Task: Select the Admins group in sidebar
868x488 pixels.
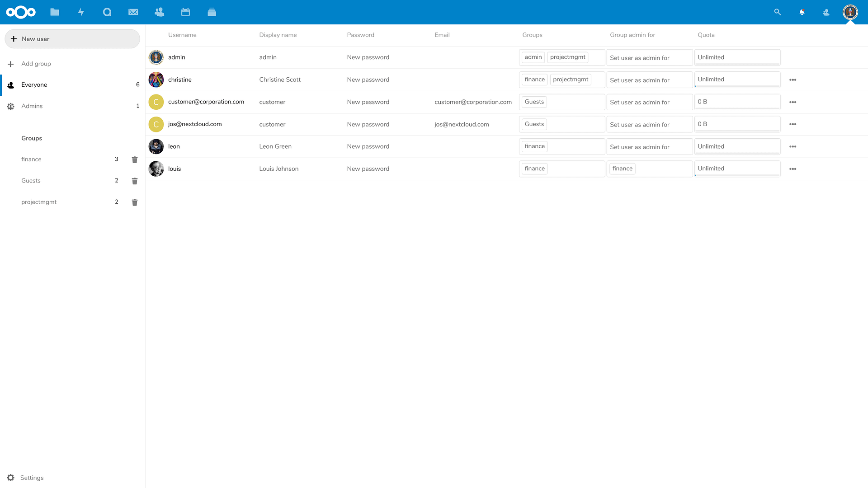Action: [x=32, y=106]
